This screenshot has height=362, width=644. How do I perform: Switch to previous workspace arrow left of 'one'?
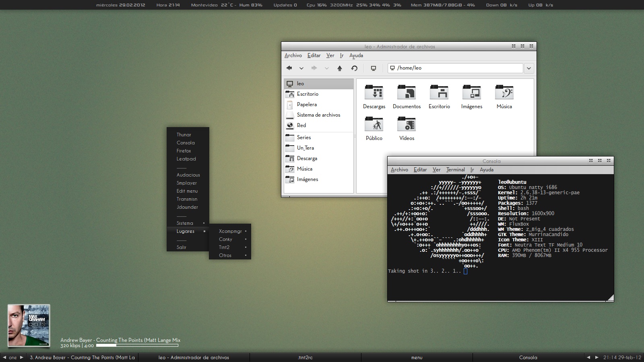[4, 358]
